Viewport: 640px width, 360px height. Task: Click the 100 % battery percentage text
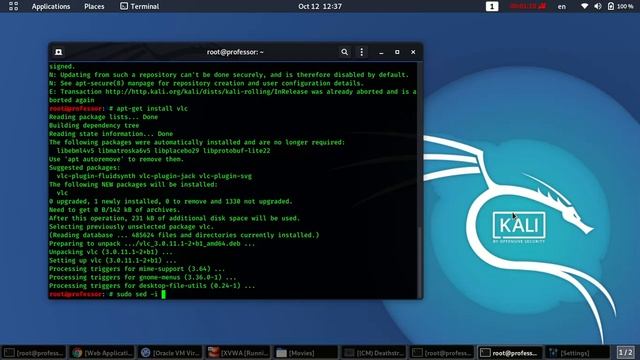coord(625,7)
